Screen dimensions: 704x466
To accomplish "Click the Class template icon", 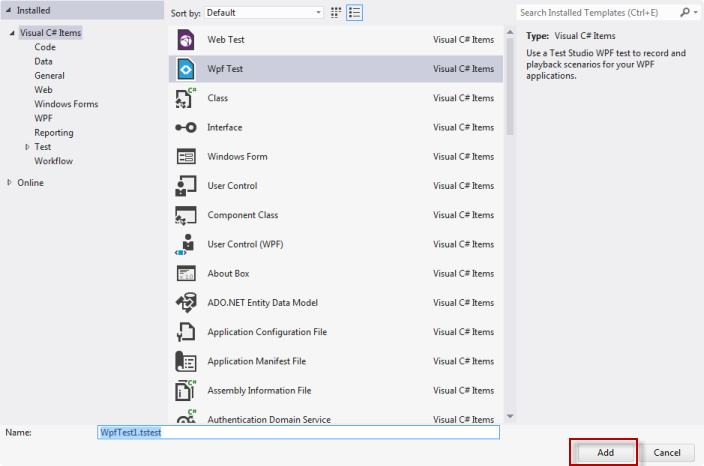I will (x=186, y=98).
